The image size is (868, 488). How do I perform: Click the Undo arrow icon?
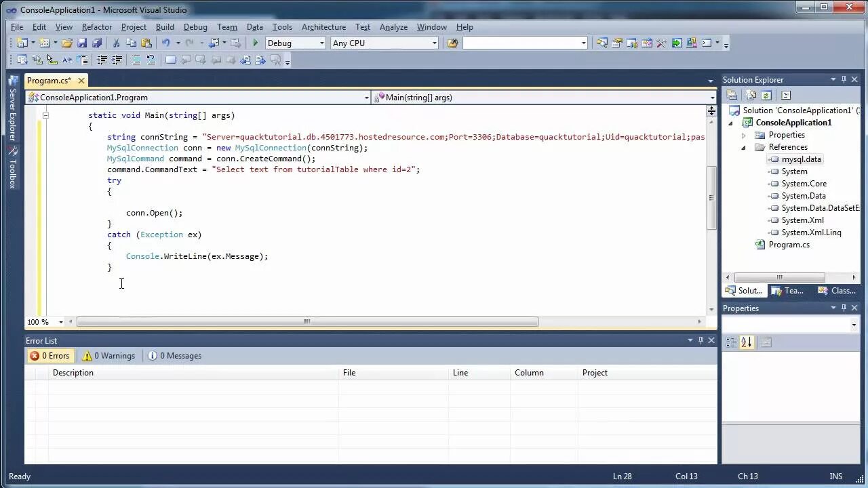(x=165, y=43)
